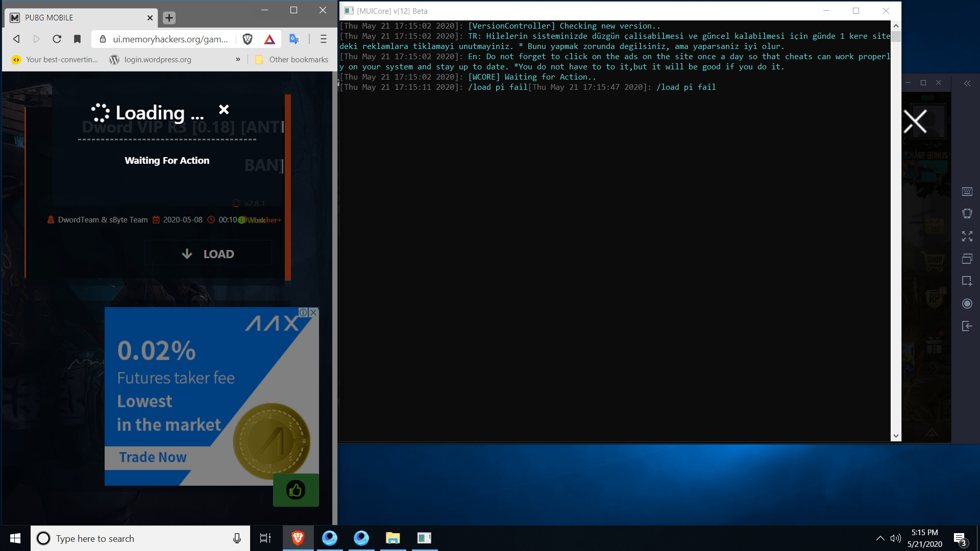This screenshot has height=551, width=980.
Task: Toggle emulator fullscreen icon
Action: coord(967,236)
